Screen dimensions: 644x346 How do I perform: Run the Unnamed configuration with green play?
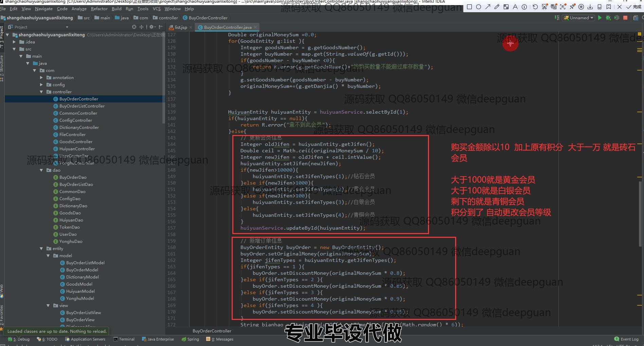pyautogui.click(x=600, y=18)
